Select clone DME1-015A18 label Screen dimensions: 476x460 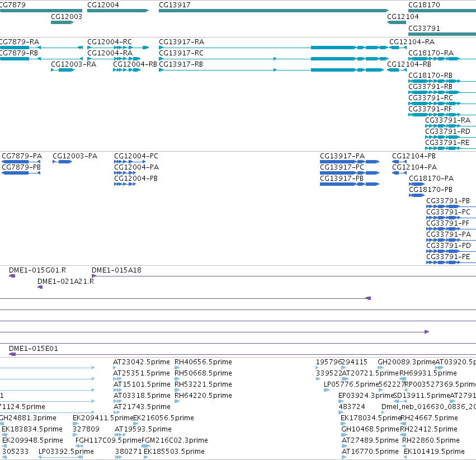coord(116,270)
